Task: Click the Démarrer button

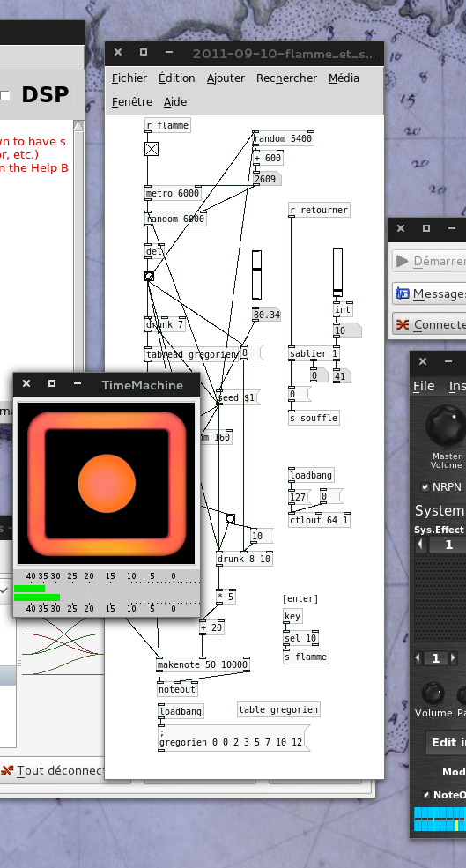Action: (430, 261)
